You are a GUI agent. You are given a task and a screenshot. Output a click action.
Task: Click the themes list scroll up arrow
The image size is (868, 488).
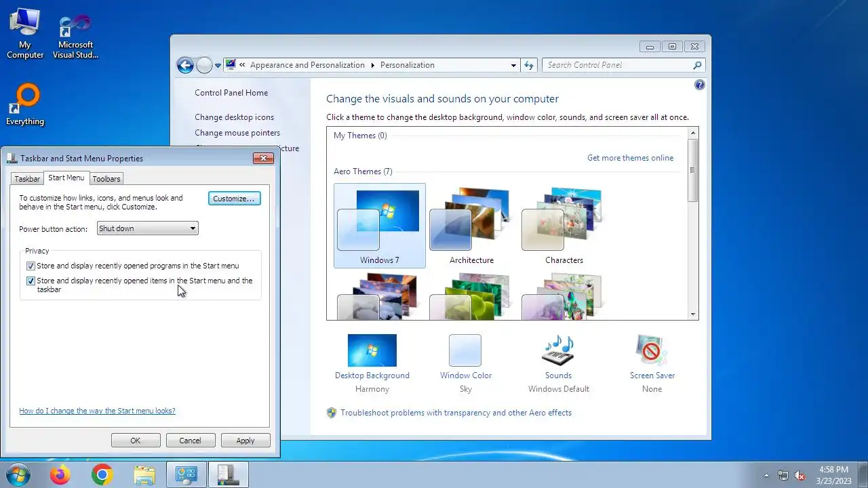click(693, 134)
